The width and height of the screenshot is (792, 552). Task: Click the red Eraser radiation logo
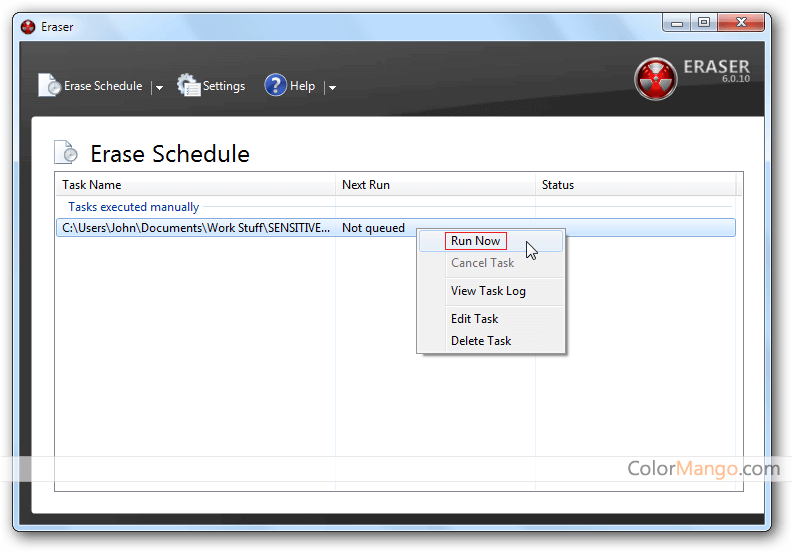coord(655,79)
